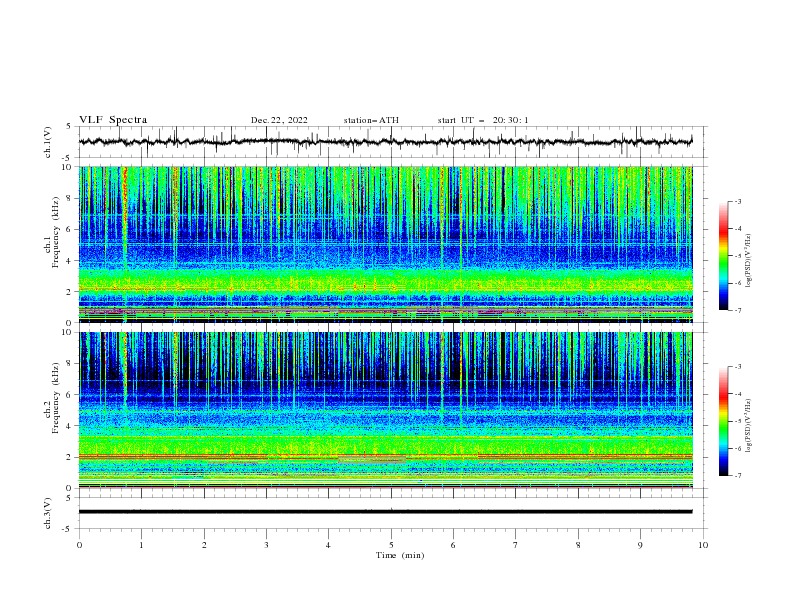
Task: Click the ch.1 spectrogram plot area
Action: click(385, 244)
